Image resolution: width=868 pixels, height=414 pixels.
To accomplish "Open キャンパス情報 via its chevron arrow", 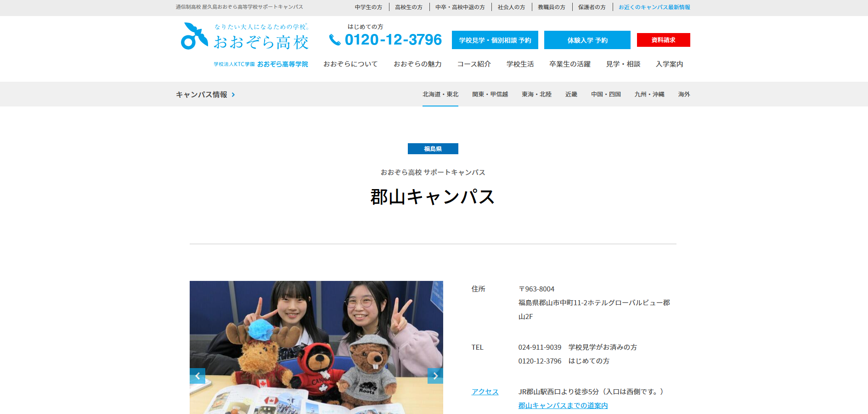I will pos(233,95).
